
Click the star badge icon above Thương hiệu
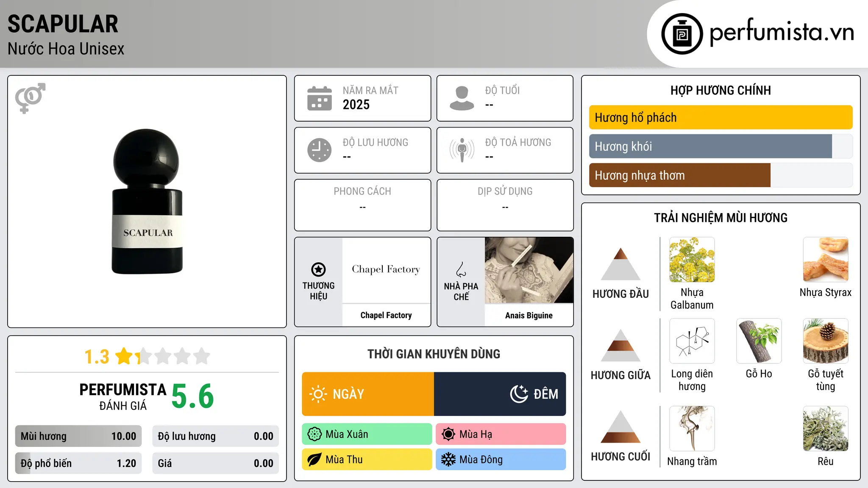319,269
